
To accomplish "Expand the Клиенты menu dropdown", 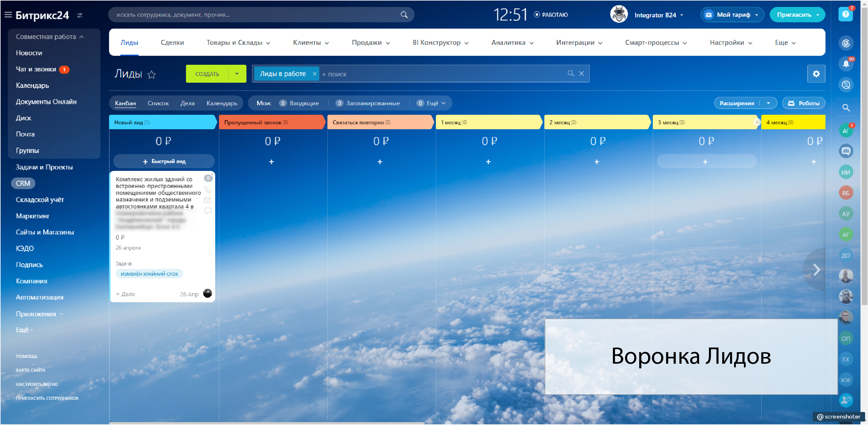I will click(x=311, y=42).
